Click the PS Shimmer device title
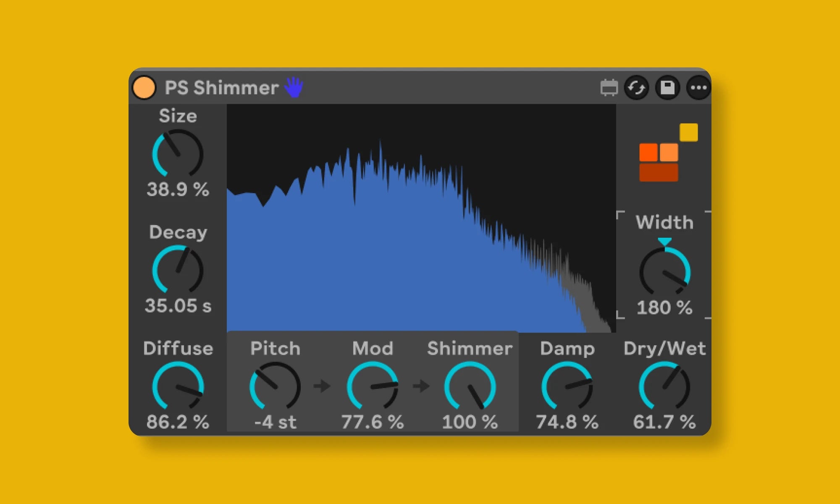The image size is (840, 504). 221,88
